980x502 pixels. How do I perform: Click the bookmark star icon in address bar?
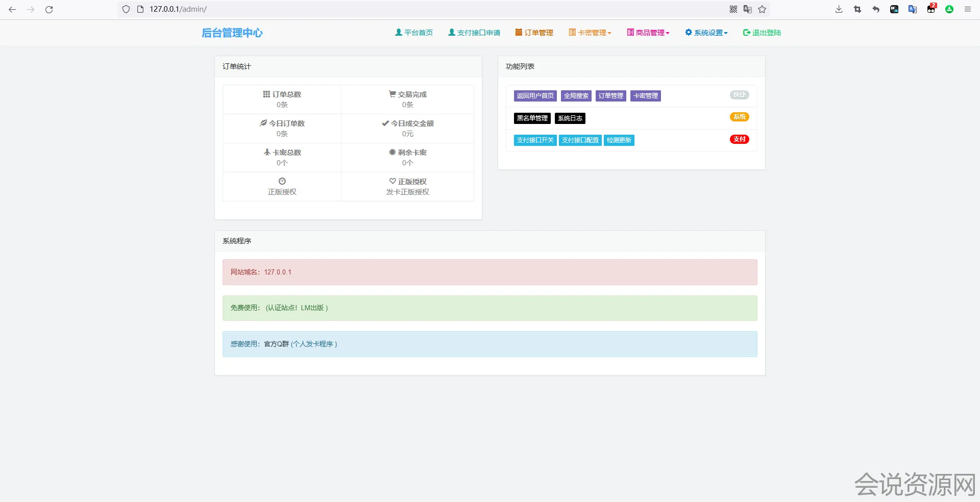coord(762,9)
